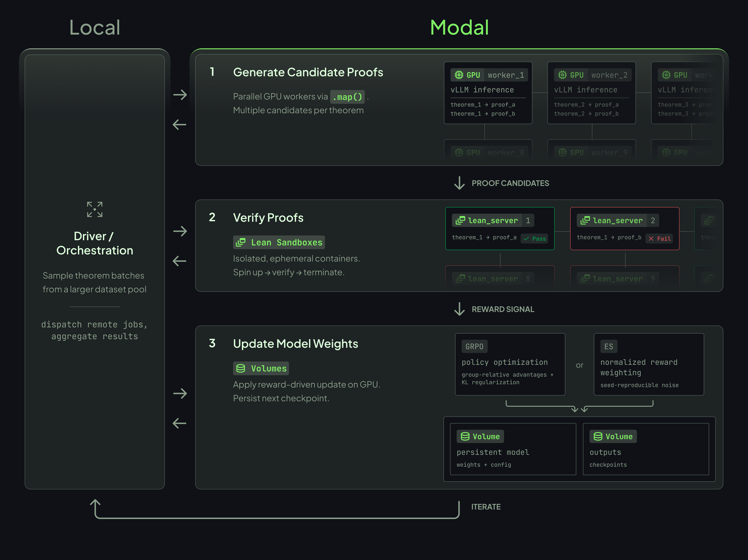This screenshot has width=748, height=560.
Task: Click the Volumes database icon
Action: click(241, 368)
